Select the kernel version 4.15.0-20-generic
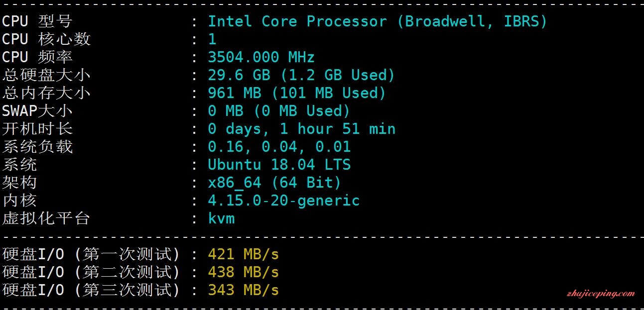644x310 pixels. [x=284, y=201]
